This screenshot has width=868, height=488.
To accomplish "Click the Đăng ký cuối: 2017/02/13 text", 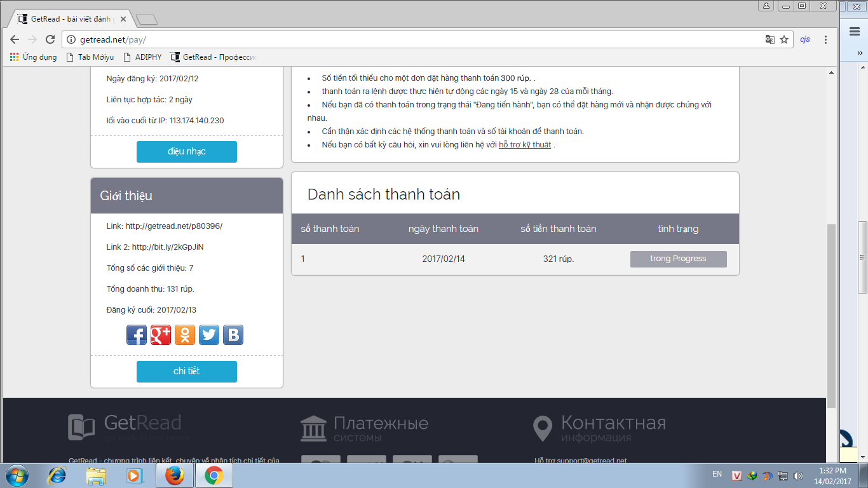I will point(151,310).
